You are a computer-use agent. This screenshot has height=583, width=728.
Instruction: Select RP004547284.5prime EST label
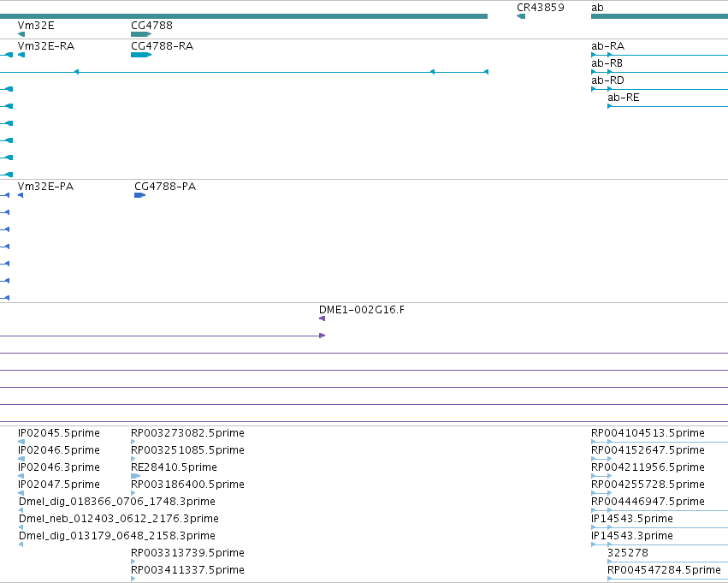click(x=665, y=570)
